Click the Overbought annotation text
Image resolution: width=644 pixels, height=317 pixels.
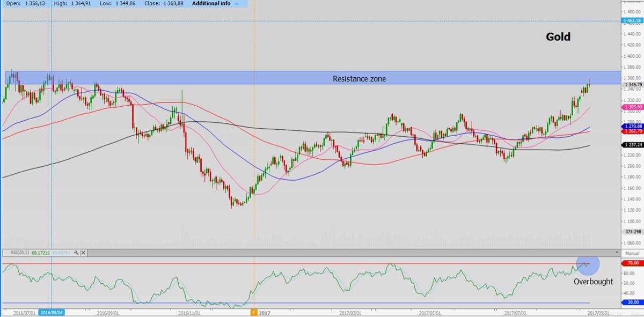593,281
